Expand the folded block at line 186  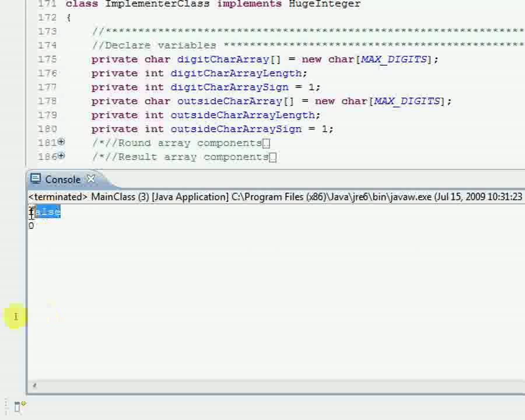(61, 156)
